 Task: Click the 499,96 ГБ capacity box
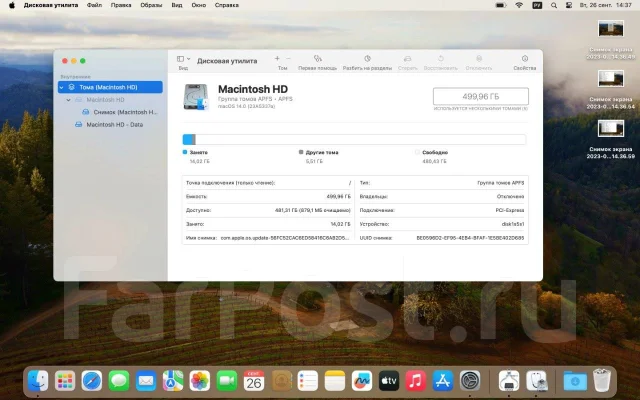481,96
